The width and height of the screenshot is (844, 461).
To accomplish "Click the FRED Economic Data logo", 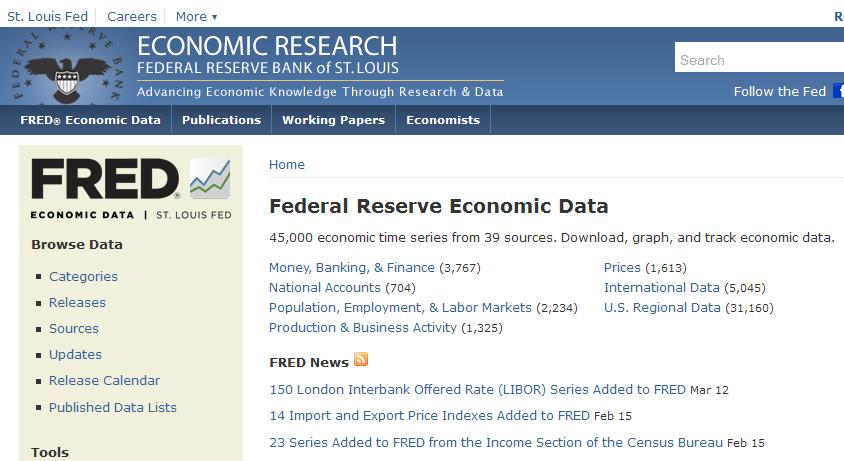I will (131, 188).
